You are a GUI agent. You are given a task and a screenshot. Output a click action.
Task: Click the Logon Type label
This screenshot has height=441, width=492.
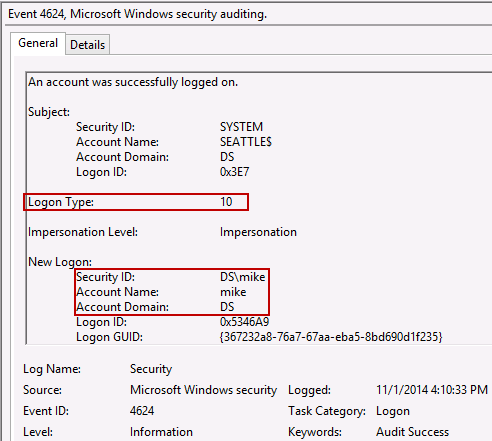pyautogui.click(x=61, y=202)
